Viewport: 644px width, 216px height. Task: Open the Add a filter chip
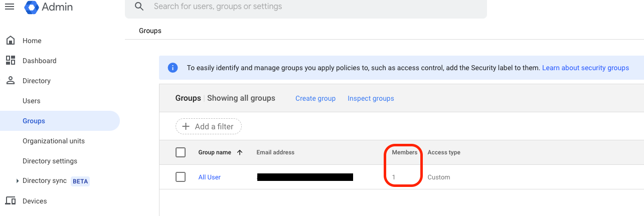209,126
